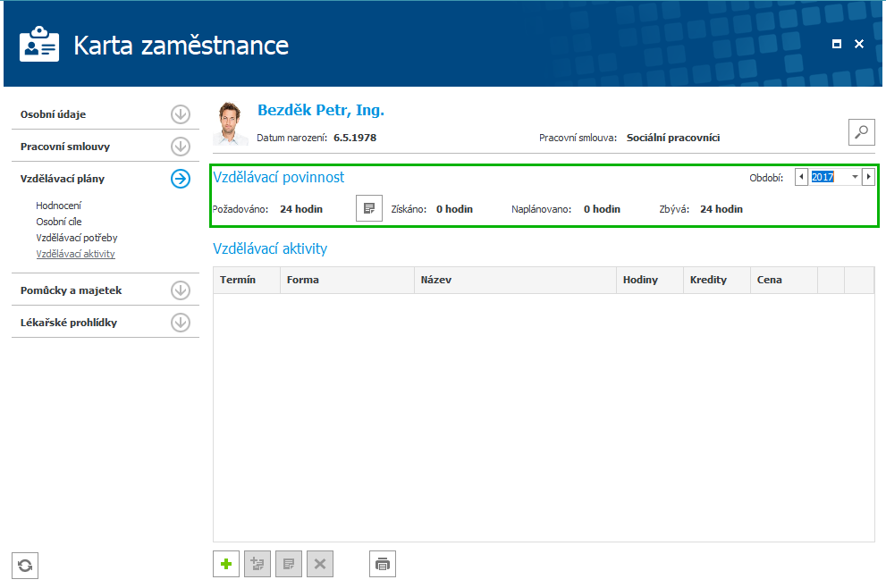Go to next period with right arrow
This screenshot has height=588, width=886.
pos(868,177)
